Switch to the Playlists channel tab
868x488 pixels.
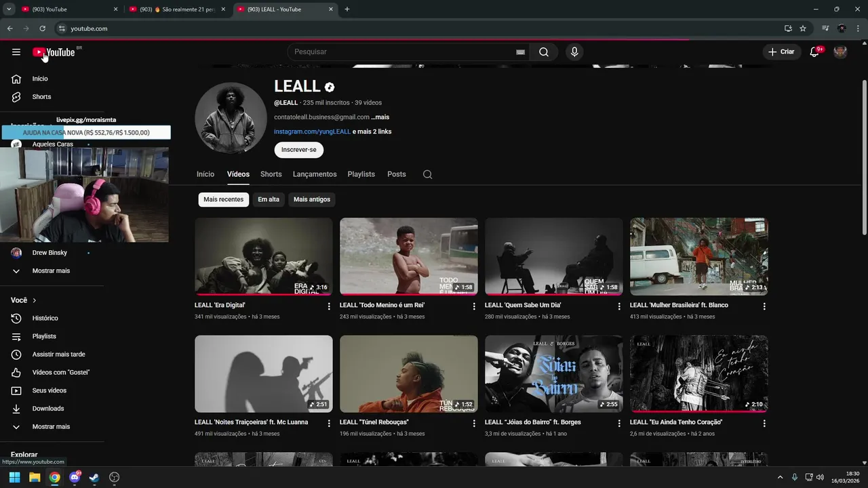361,174
